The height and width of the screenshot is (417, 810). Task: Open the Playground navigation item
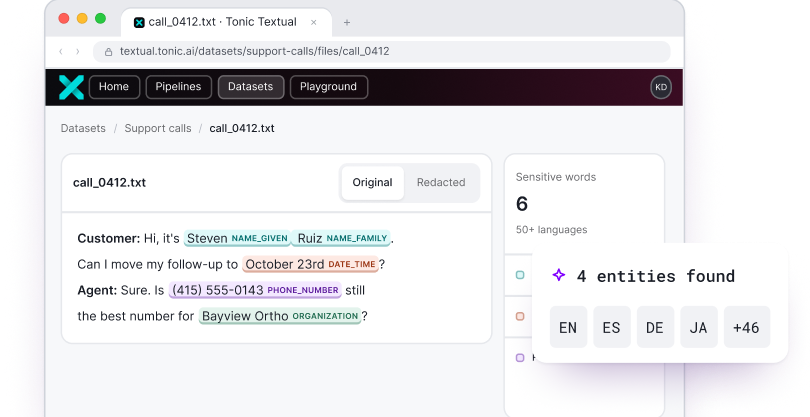pos(329,87)
